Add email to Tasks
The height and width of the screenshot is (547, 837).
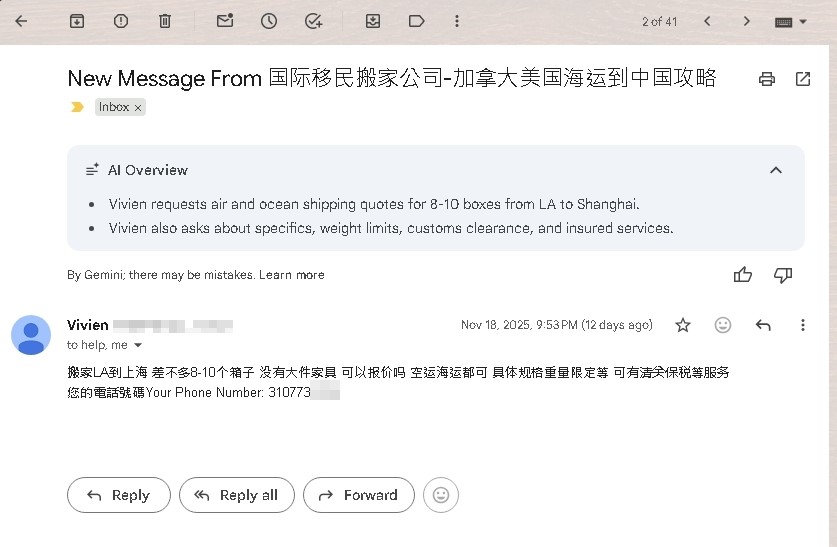[x=314, y=21]
